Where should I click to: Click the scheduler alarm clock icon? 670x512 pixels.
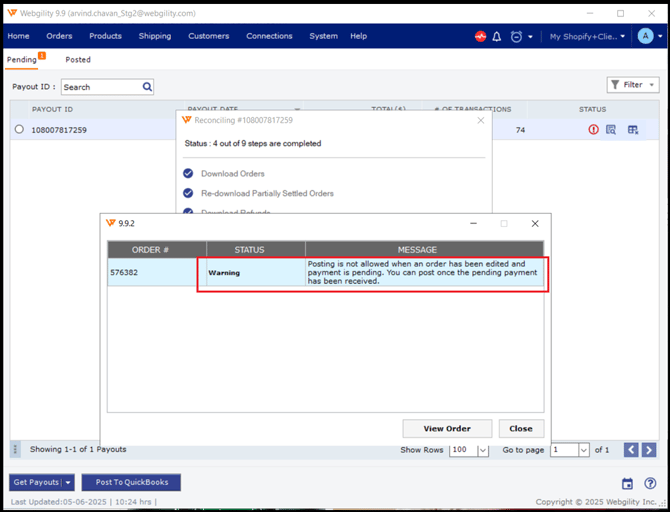(x=516, y=37)
